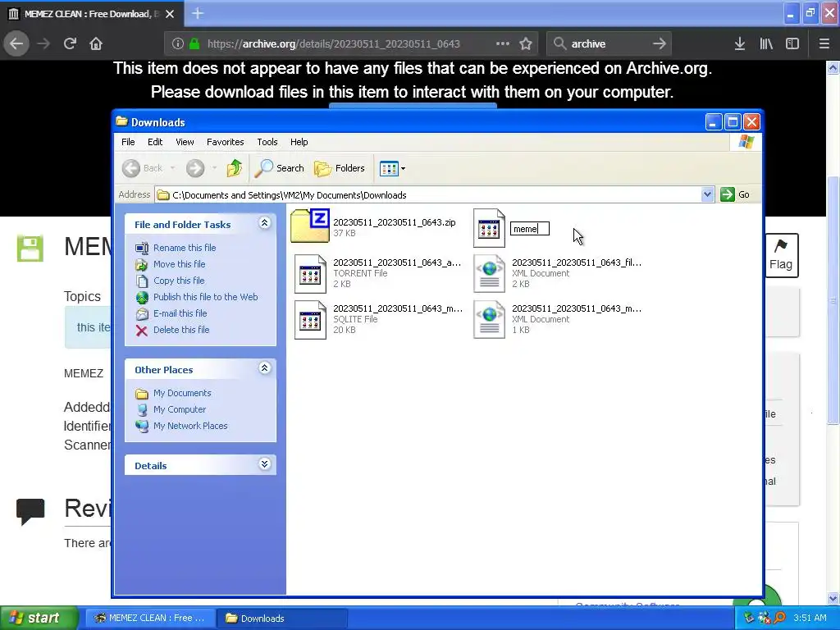Open the Help menu
The height and width of the screenshot is (630, 840).
point(299,142)
